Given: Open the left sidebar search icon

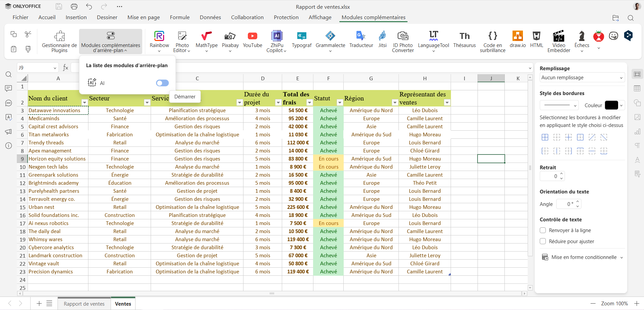Looking at the screenshot, I should click(x=9, y=75).
